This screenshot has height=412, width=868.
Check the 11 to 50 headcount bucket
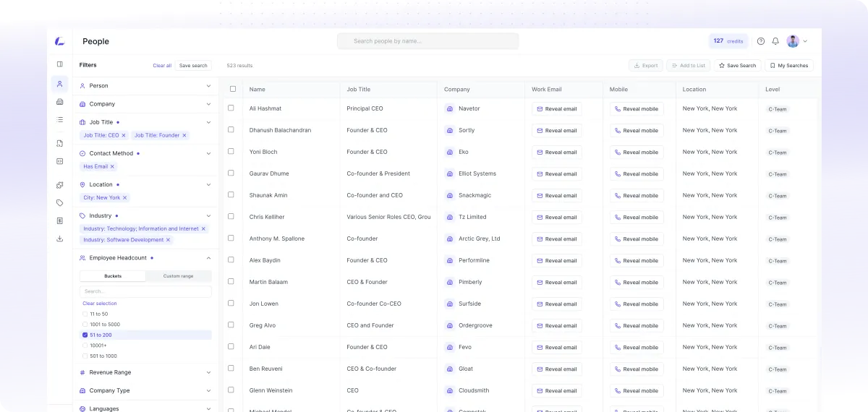[x=85, y=314]
